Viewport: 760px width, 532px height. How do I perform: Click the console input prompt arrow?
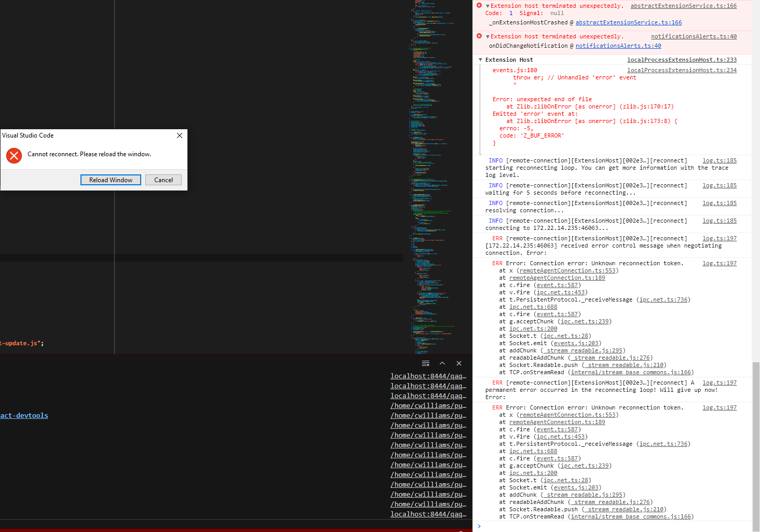[479, 526]
